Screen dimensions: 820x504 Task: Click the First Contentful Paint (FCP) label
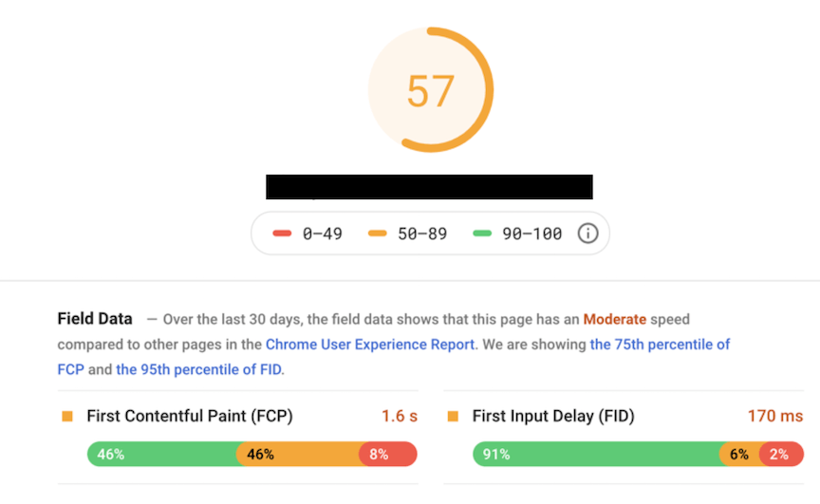point(190,417)
